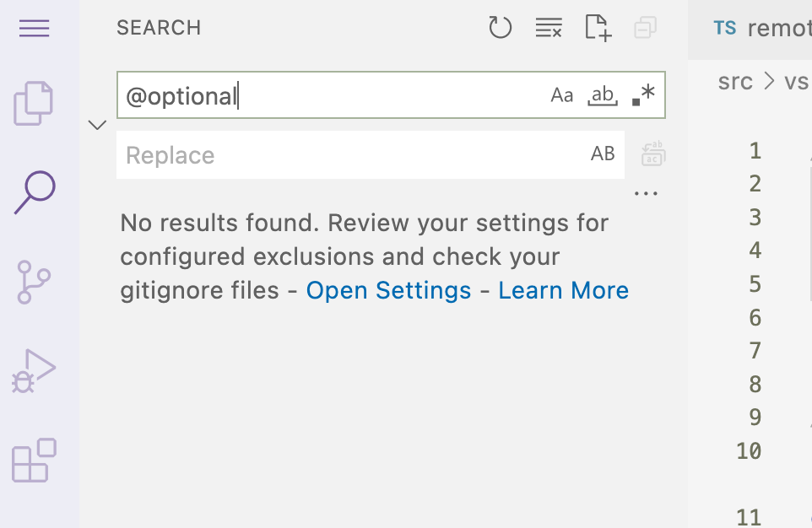Click the Open Settings link
Viewport: 812px width, 528px height.
388,290
